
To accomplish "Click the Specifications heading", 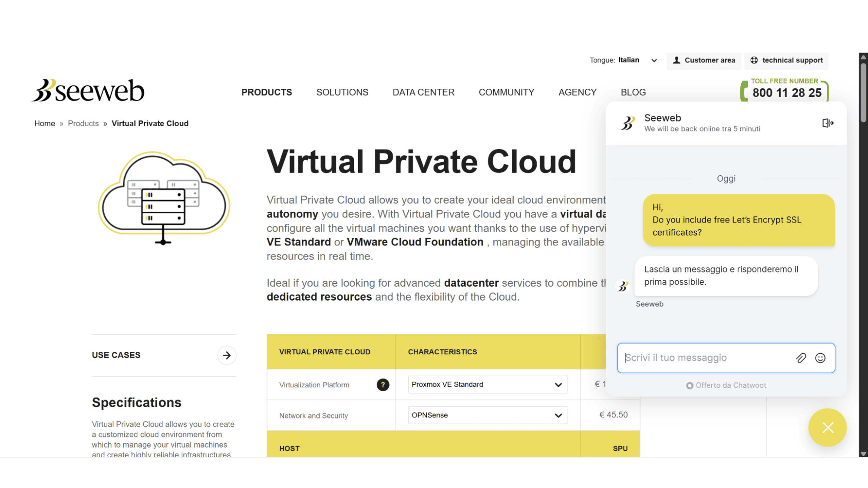I will point(137,403).
